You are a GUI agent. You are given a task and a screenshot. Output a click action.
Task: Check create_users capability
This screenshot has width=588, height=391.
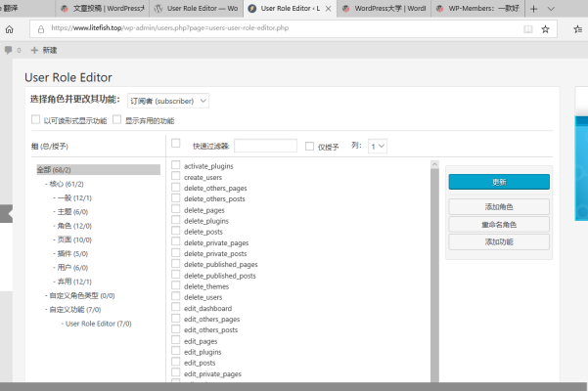point(175,176)
